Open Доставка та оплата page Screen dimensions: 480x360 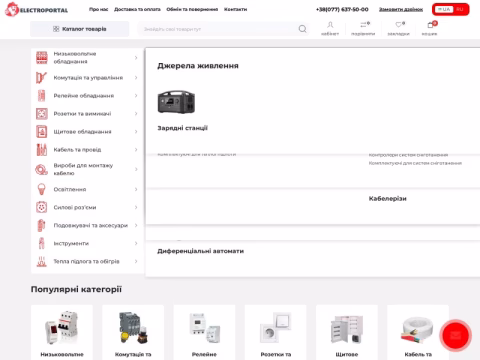point(137,9)
